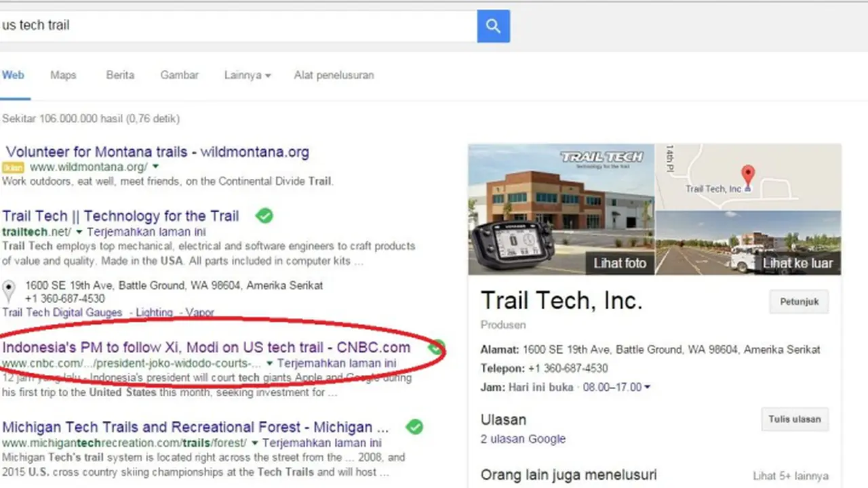
Task: Click Terjemahkan laman ini under Michigan Tech result
Action: click(x=321, y=443)
